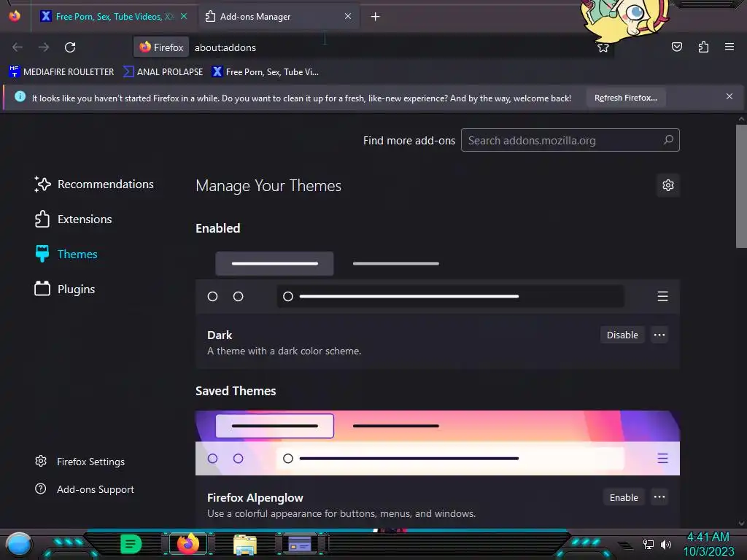Enable the Firefox Alpenglow theme
Image resolution: width=747 pixels, height=560 pixels.
[x=624, y=497]
